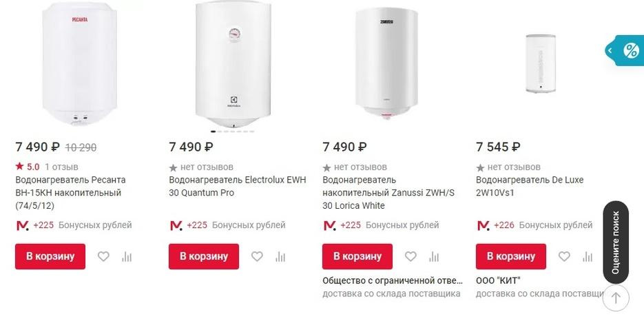
Task: Add Zanussi heater to cart
Action: [x=357, y=256]
